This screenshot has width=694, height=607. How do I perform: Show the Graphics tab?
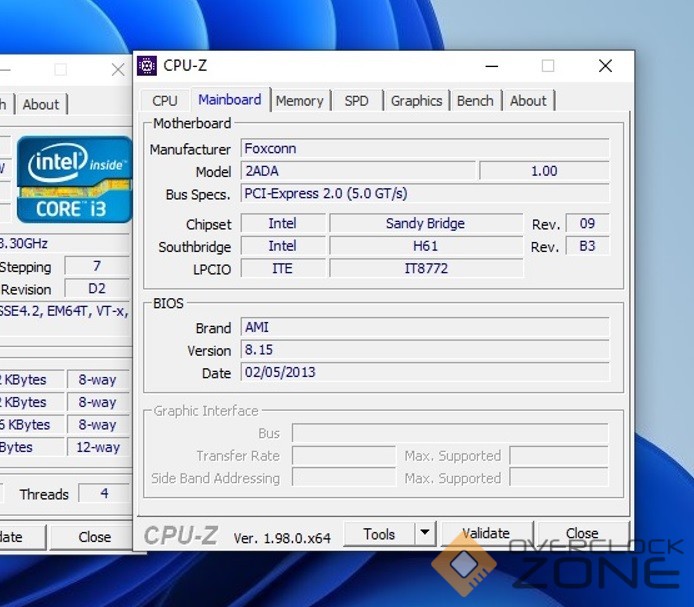click(416, 101)
